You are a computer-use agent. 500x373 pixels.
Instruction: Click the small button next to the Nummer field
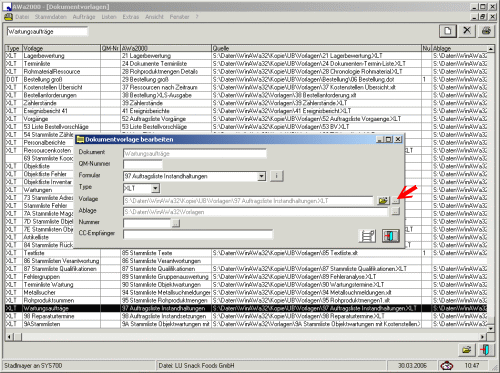176,223
